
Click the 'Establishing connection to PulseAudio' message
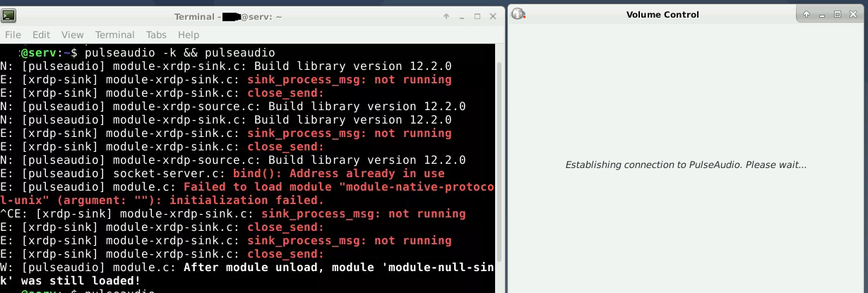(686, 165)
